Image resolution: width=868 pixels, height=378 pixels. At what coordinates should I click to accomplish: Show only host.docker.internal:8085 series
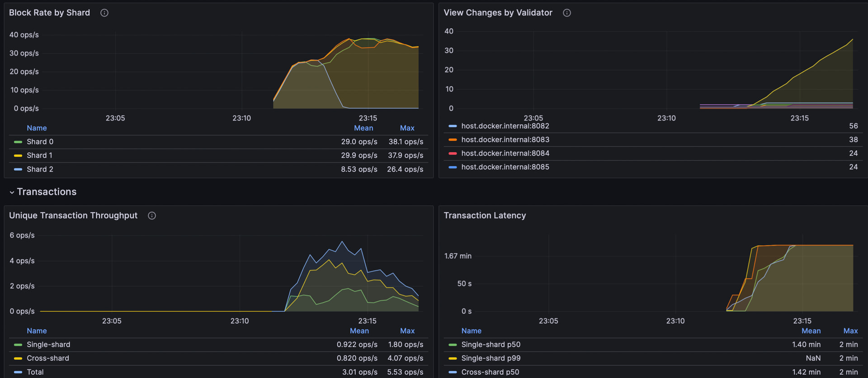505,167
